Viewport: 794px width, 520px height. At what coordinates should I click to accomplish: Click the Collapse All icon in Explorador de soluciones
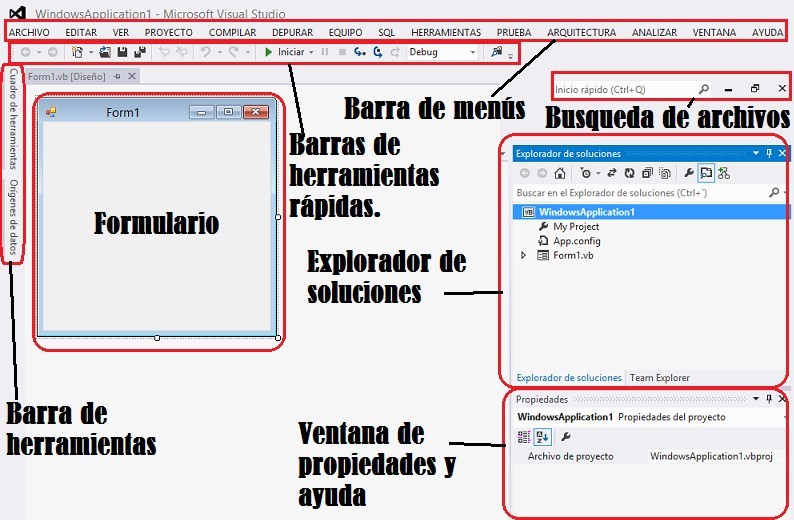coord(647,173)
